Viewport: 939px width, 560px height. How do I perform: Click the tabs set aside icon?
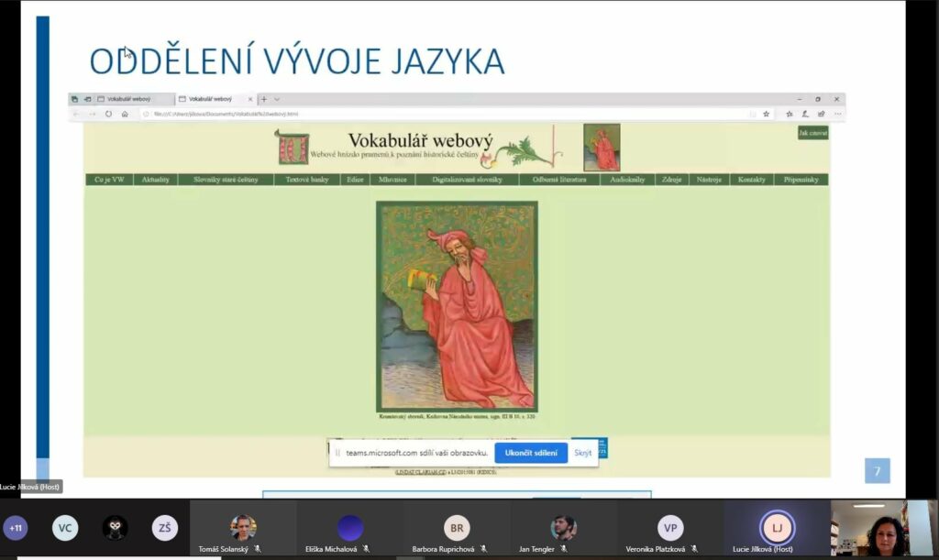click(74, 99)
